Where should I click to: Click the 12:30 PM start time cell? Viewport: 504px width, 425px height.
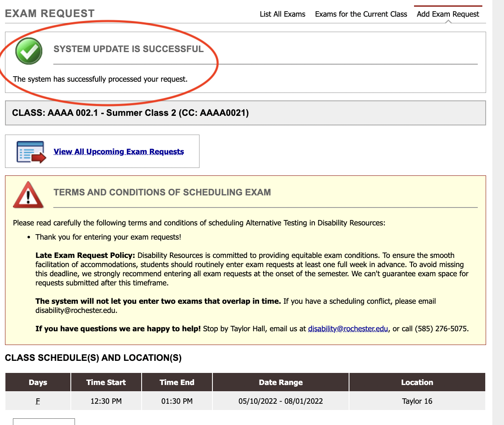click(x=106, y=401)
